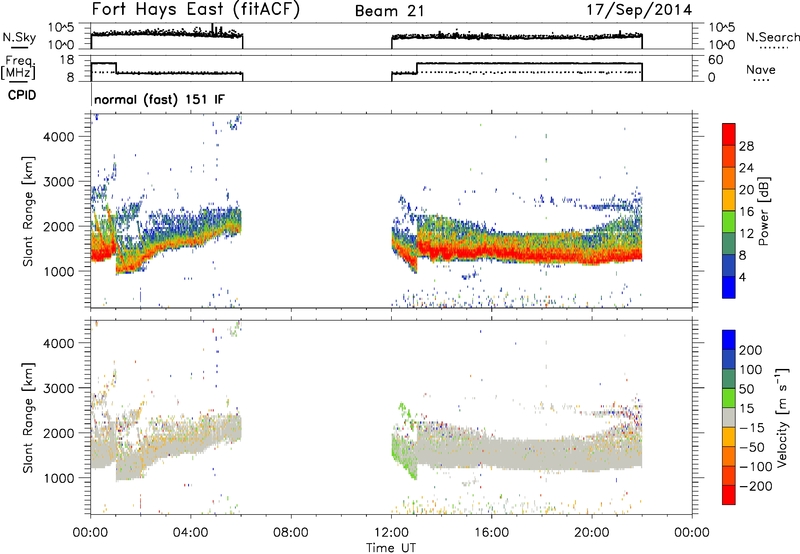Click the 'N.Sky' legend label
This screenshot has width=800, height=554.
pos(19,37)
